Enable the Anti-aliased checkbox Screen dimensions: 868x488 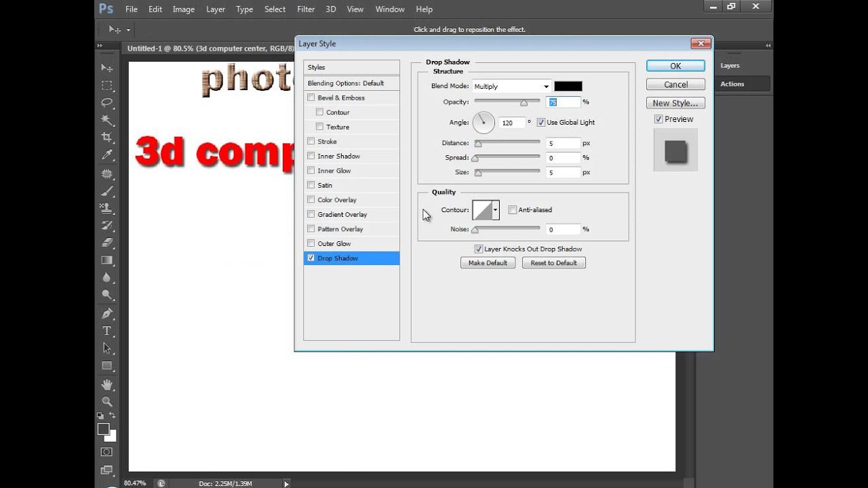tap(513, 210)
